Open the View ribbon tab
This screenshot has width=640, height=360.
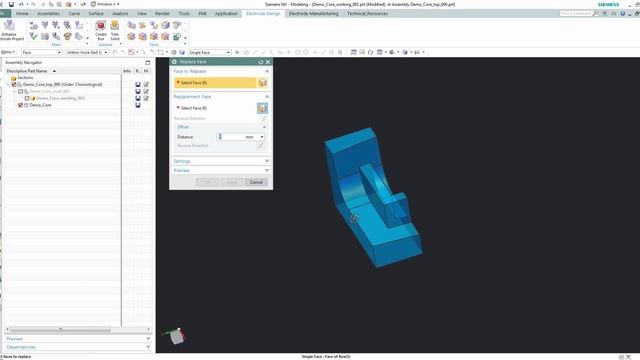coord(142,13)
